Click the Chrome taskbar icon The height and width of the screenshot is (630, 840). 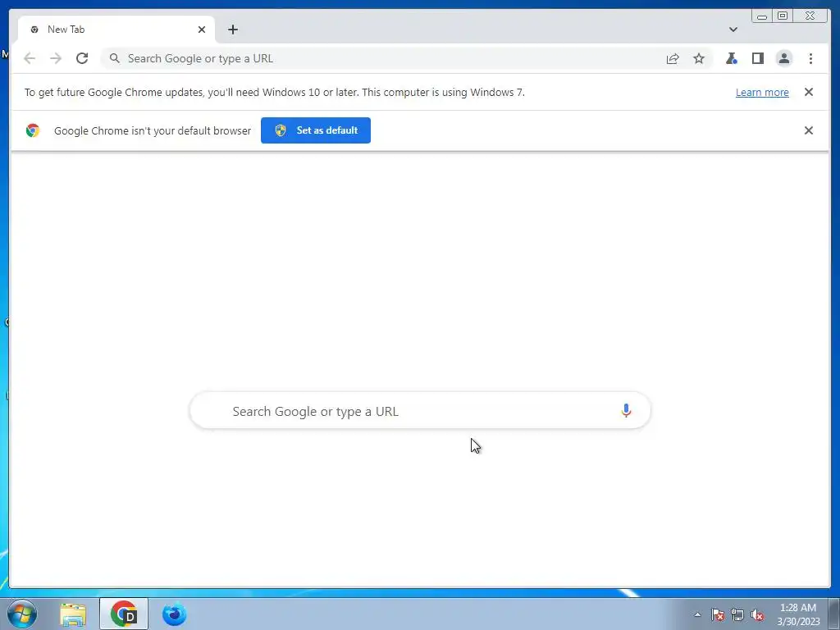(x=124, y=614)
